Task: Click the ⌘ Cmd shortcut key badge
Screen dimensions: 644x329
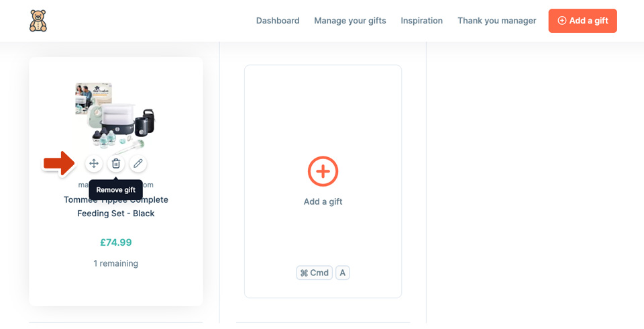Action: coord(315,273)
